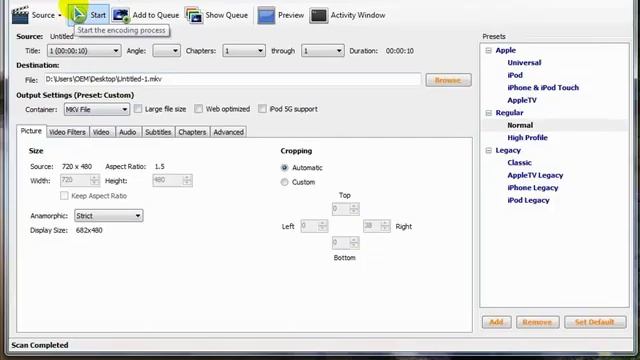
Task: Select the Classic preset
Action: coord(519,162)
